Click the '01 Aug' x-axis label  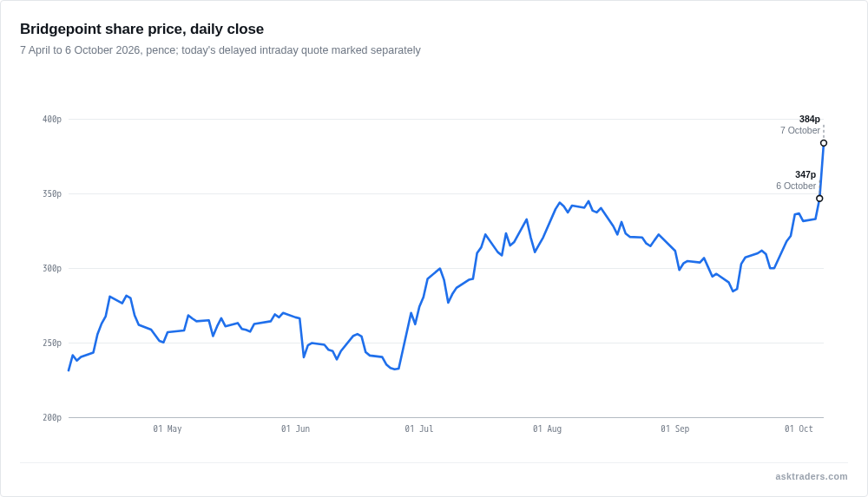click(547, 429)
